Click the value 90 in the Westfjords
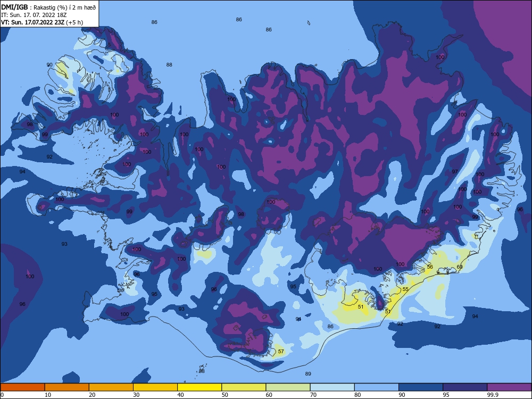The height and width of the screenshot is (399, 532). (x=49, y=64)
